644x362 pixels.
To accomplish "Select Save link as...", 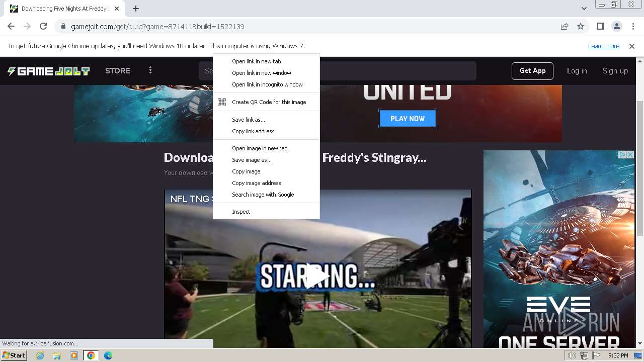I will 266,120.
